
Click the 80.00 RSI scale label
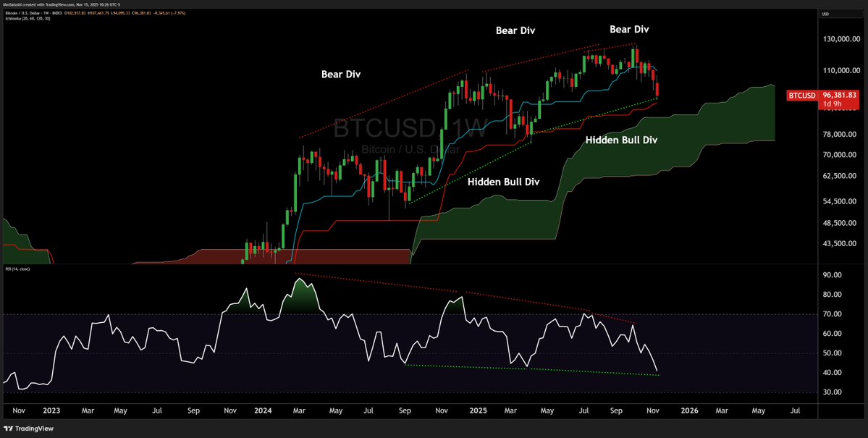point(833,295)
